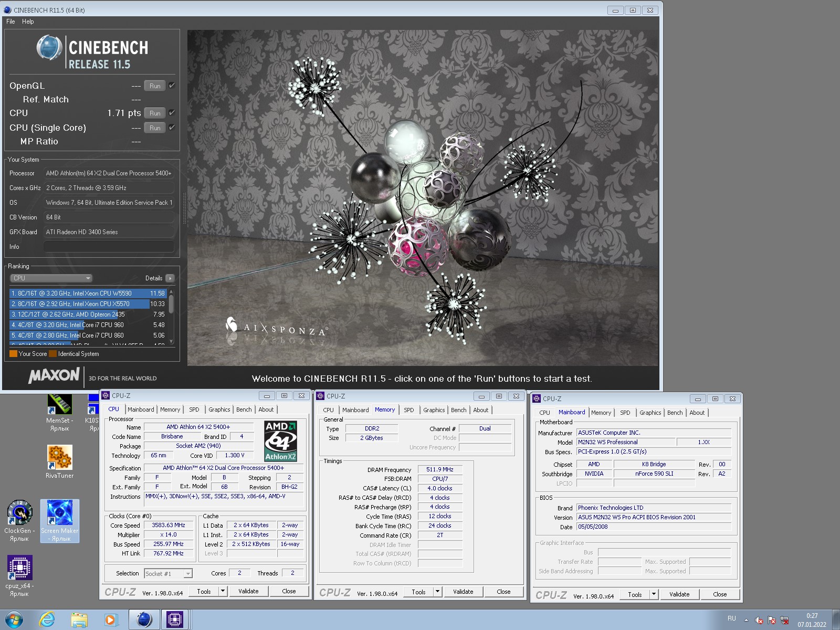Open Memory tab in Mainboard tab CPU-Z window
840x630 pixels.
[x=601, y=413]
